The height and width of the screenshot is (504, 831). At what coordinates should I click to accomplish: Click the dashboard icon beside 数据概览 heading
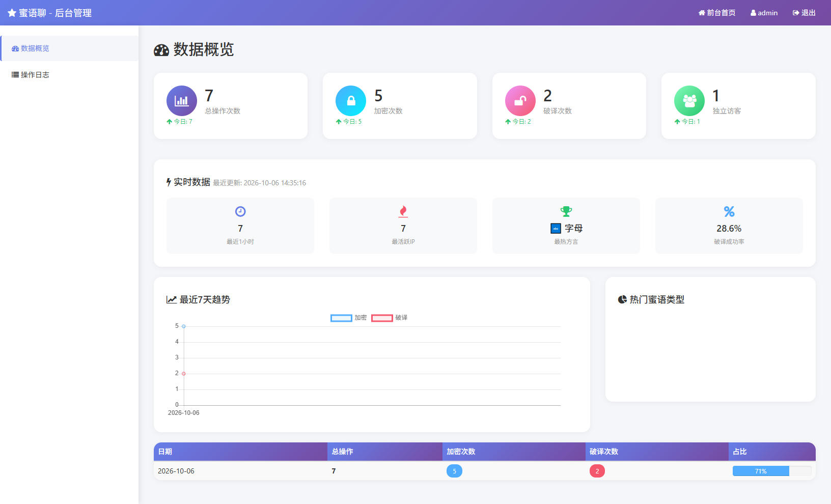tap(161, 50)
